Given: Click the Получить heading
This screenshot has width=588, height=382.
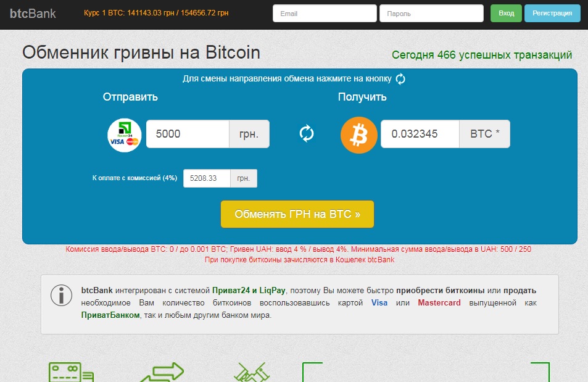Looking at the screenshot, I should [x=362, y=97].
